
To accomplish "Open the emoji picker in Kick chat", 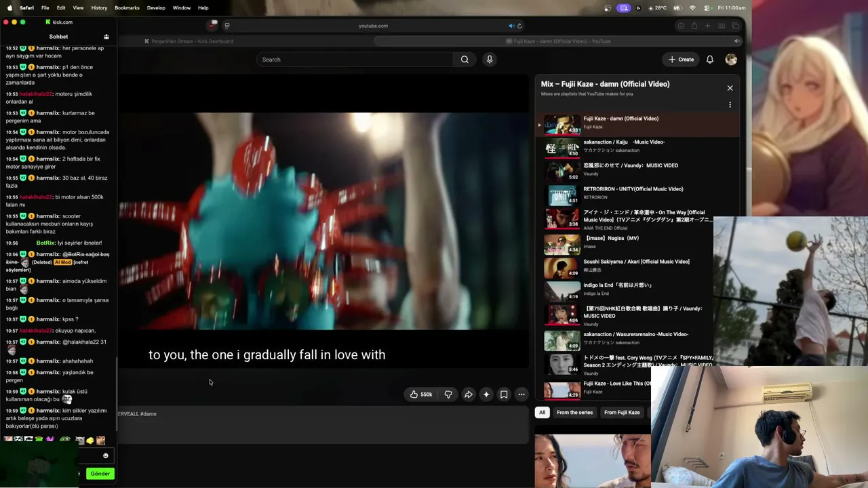I will pyautogui.click(x=105, y=455).
